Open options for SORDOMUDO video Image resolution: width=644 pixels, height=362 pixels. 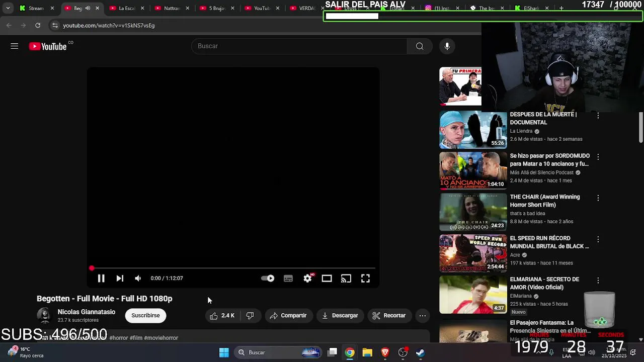pos(598,157)
